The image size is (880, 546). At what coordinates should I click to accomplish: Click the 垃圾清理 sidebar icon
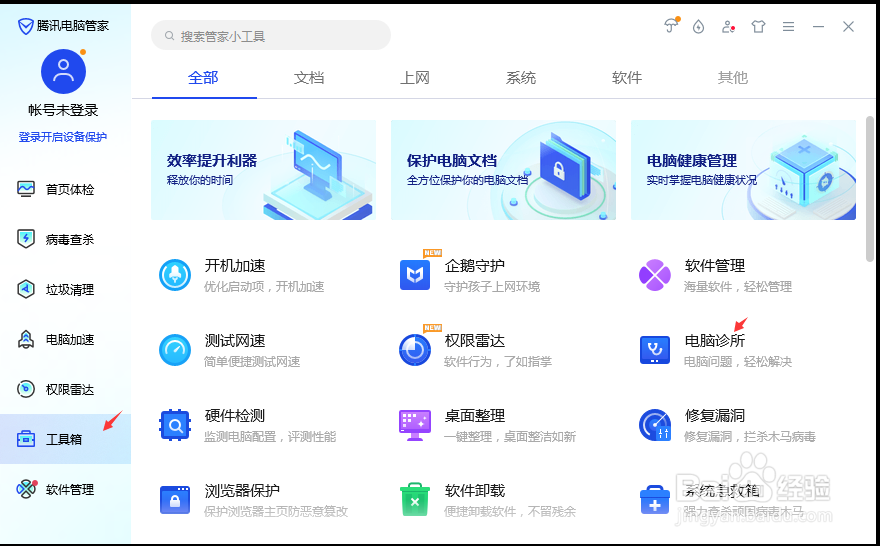[26, 289]
